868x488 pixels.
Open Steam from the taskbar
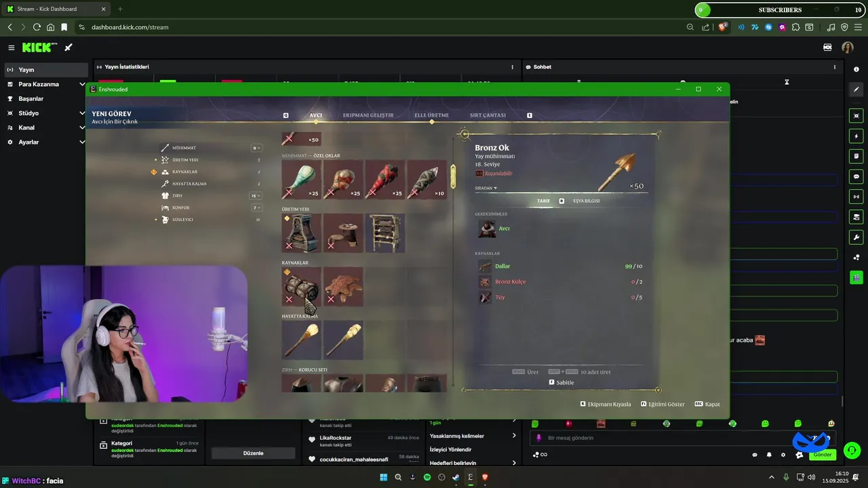point(456,477)
